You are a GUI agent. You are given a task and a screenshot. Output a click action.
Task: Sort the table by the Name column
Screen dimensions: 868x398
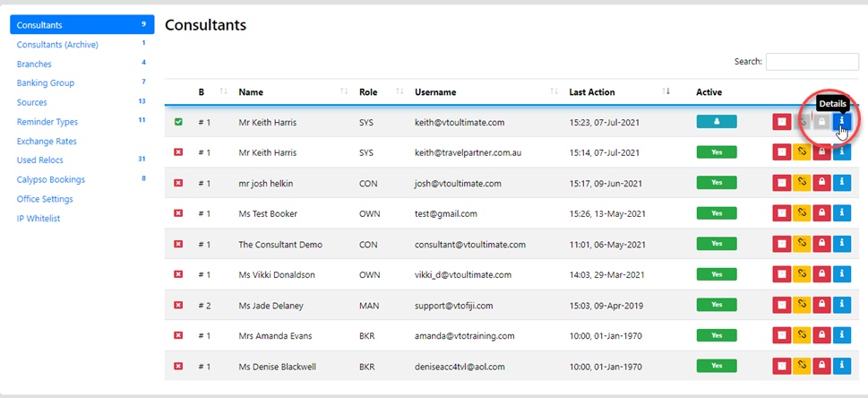point(251,92)
